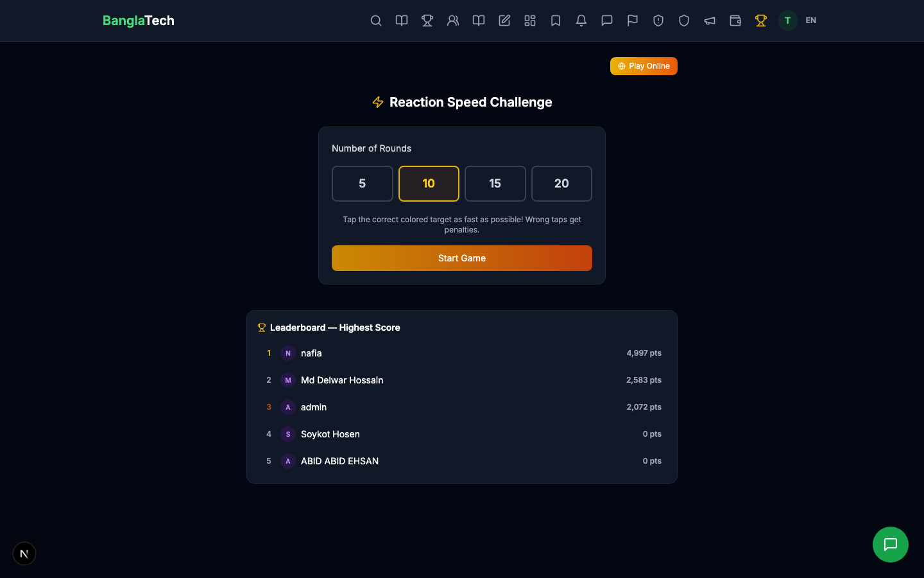
Task: Open saved bookmarks icon
Action: (x=556, y=21)
